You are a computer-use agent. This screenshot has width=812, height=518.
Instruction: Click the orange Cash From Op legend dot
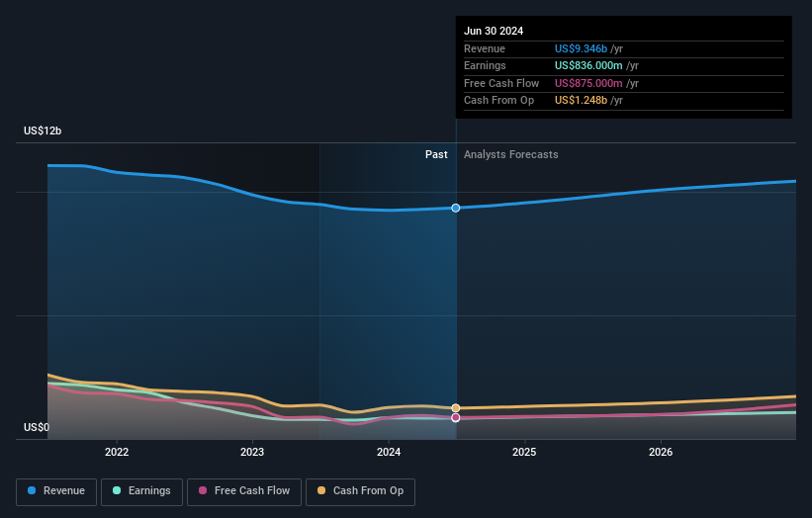[x=321, y=490]
